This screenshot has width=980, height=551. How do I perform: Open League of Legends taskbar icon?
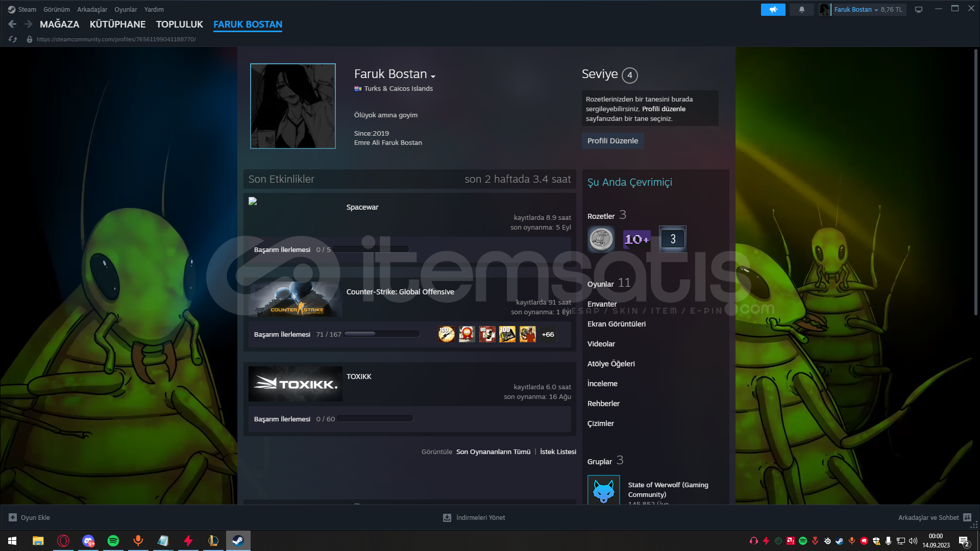click(x=213, y=541)
